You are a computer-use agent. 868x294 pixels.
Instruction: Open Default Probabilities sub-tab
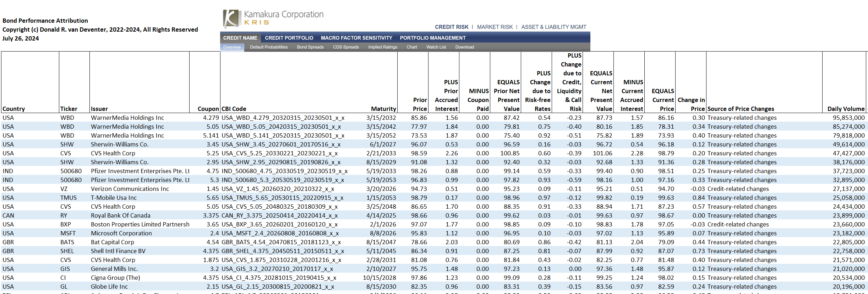pos(269,47)
